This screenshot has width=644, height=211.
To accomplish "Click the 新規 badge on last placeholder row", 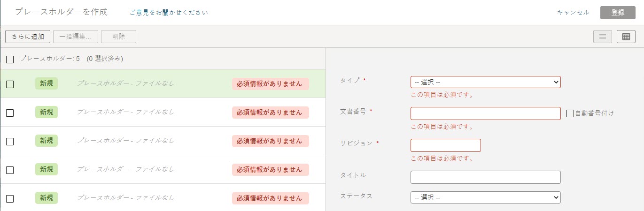I will (x=47, y=198).
